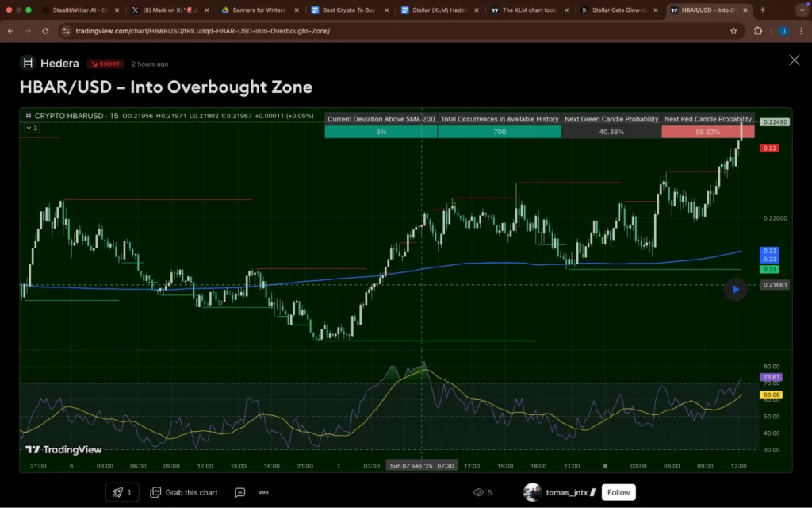812x508 pixels.
Task: Open the Hedera symbol logo
Action: [28, 63]
